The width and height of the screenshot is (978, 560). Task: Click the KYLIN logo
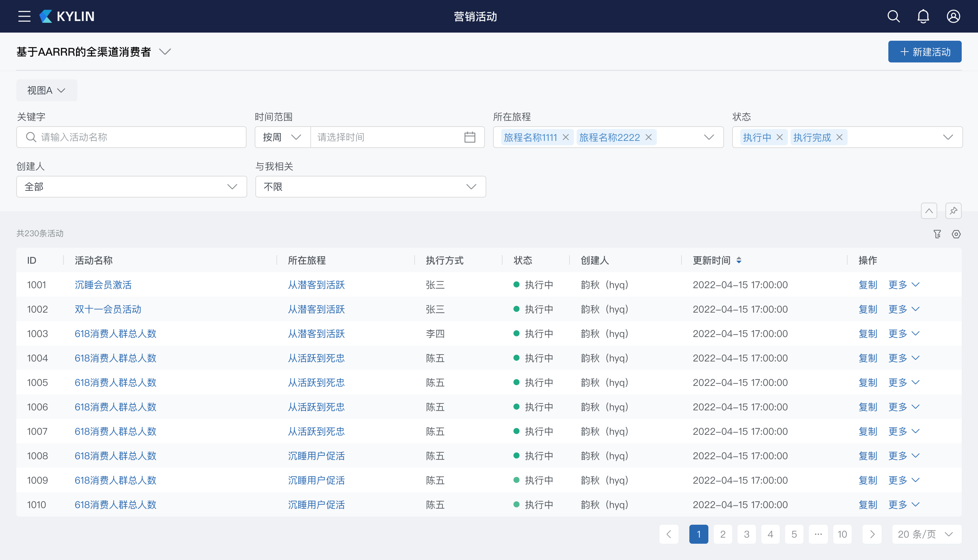coord(67,16)
